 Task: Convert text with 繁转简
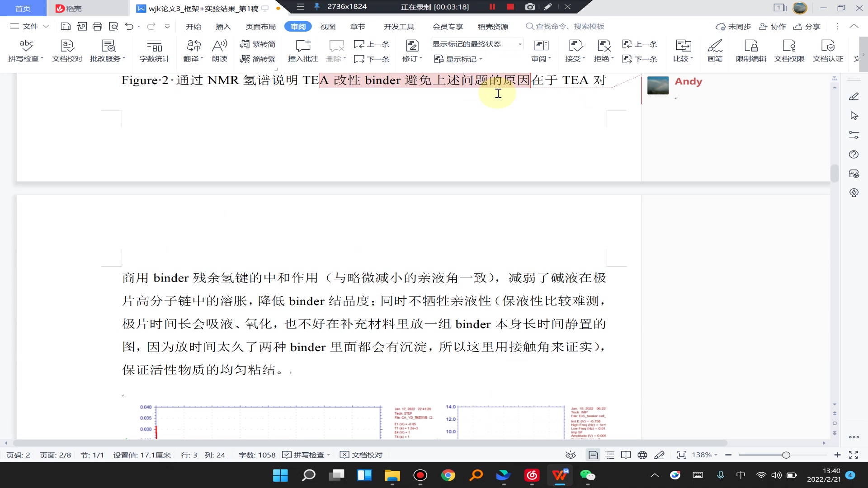pyautogui.click(x=257, y=44)
